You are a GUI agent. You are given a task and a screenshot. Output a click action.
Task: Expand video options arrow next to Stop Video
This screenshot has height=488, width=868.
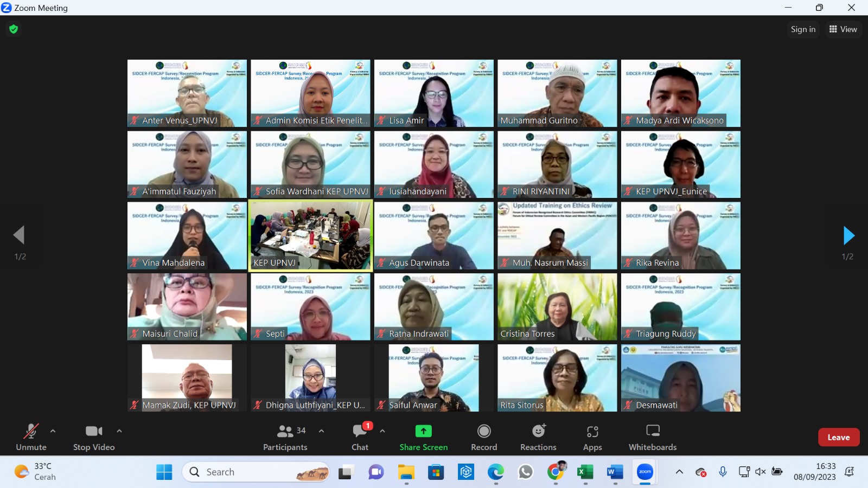(119, 431)
